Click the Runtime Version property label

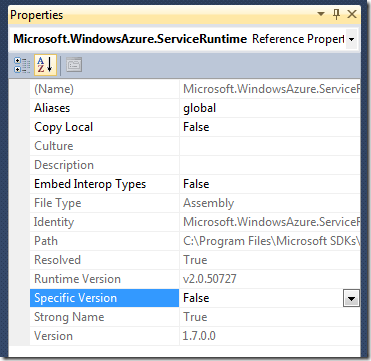click(77, 279)
